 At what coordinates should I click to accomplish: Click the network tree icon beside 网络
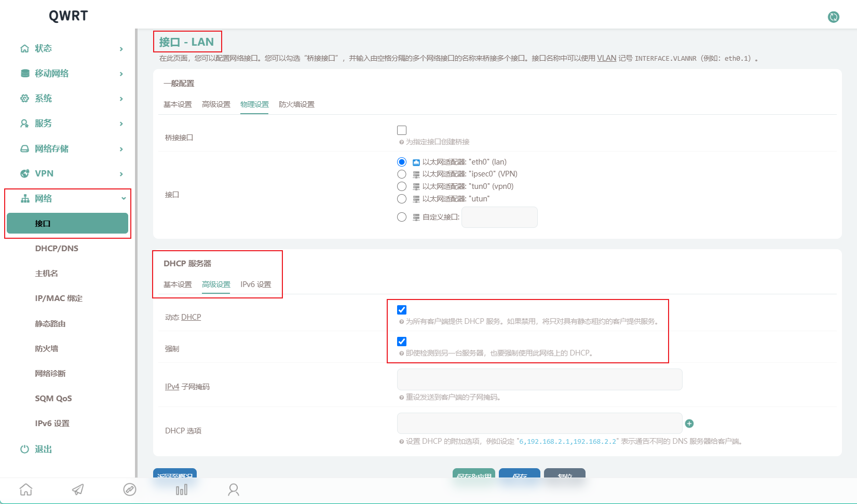(x=24, y=198)
